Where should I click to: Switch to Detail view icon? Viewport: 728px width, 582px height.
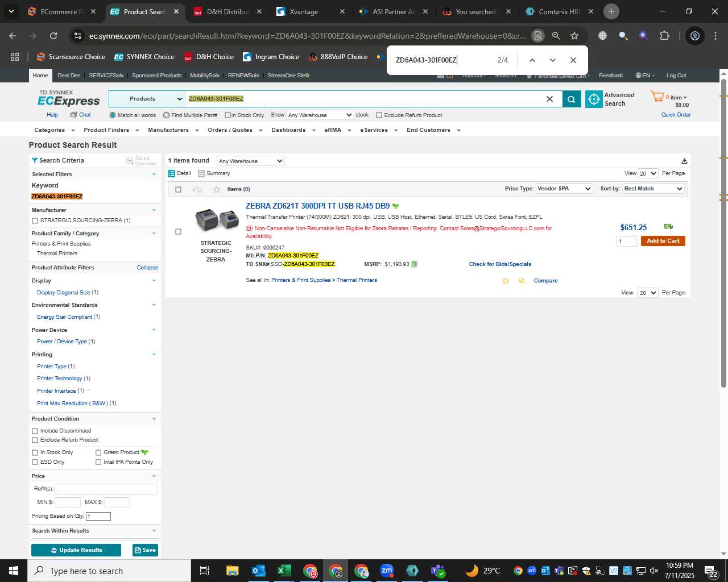click(x=172, y=173)
